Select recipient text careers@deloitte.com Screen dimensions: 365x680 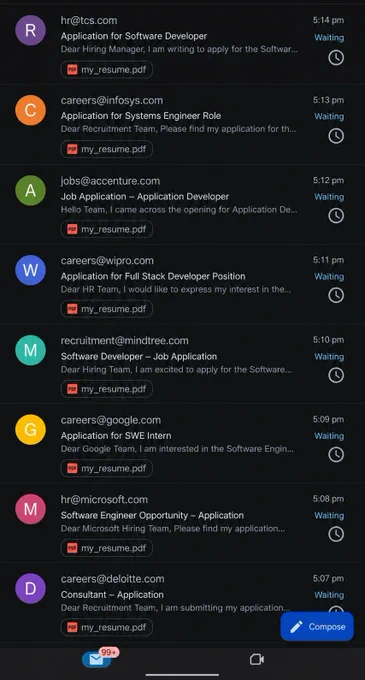coord(112,579)
